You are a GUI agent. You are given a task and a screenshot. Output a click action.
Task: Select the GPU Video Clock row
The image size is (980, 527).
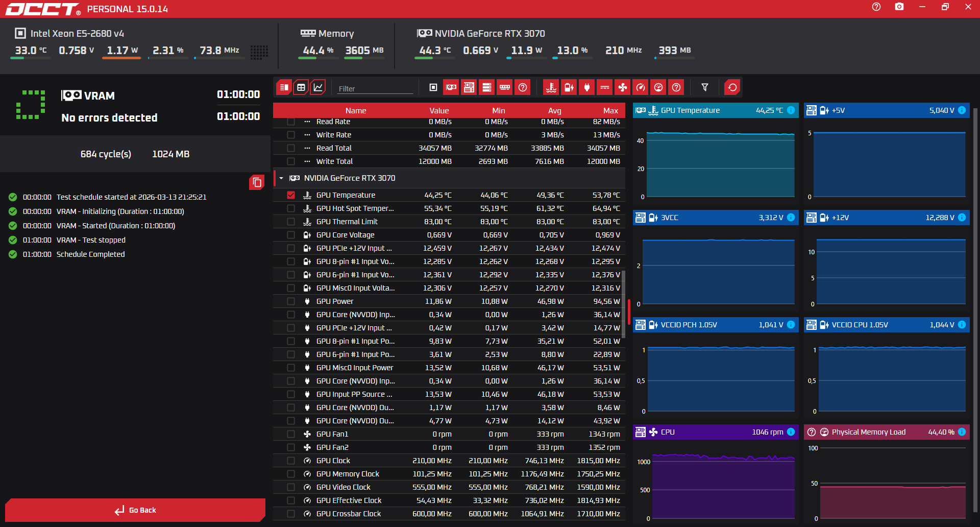(x=449, y=487)
